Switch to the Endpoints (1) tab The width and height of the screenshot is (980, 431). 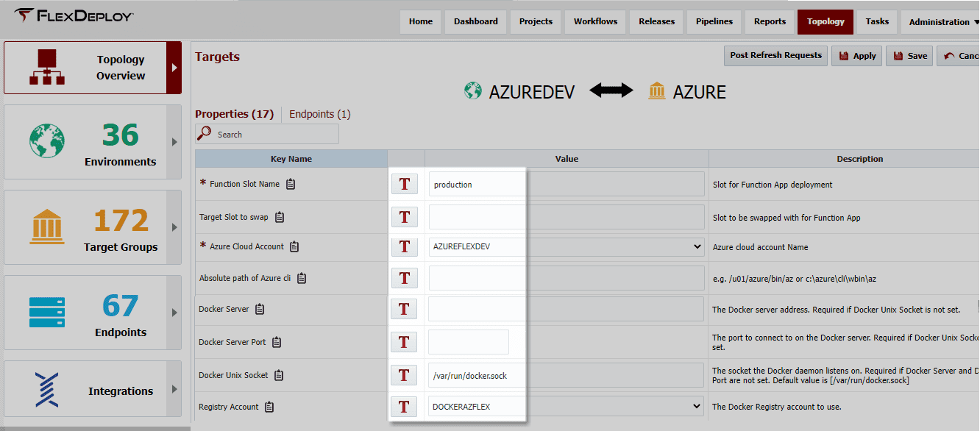tap(319, 114)
